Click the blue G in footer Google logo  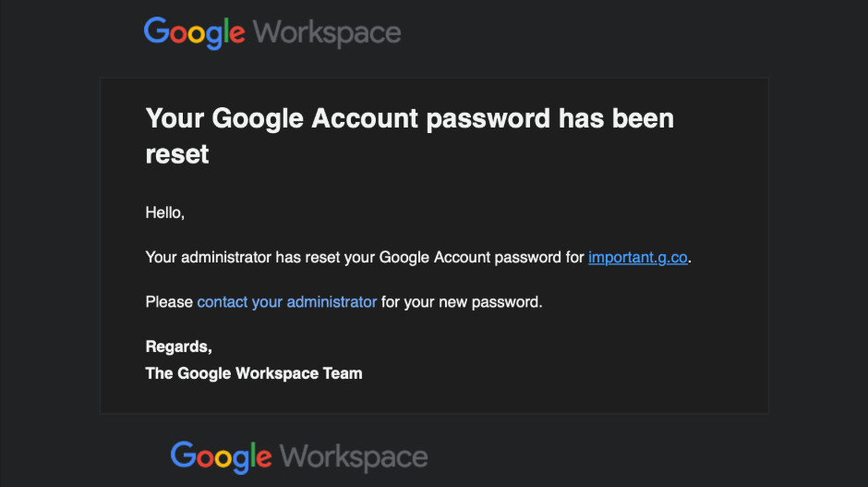coord(183,455)
